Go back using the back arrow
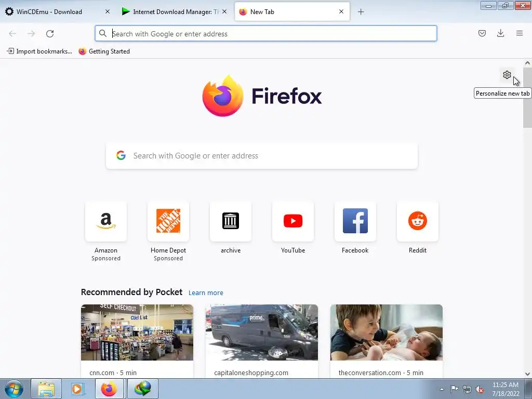 [12, 34]
